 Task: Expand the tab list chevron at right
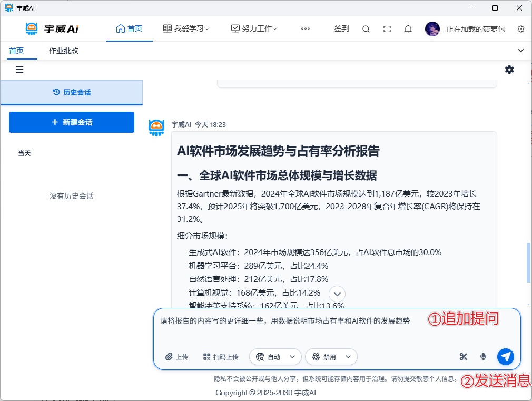(521, 51)
